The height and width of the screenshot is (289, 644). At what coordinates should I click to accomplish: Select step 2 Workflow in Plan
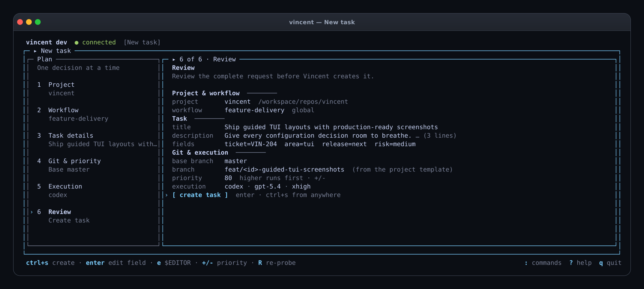coord(58,110)
